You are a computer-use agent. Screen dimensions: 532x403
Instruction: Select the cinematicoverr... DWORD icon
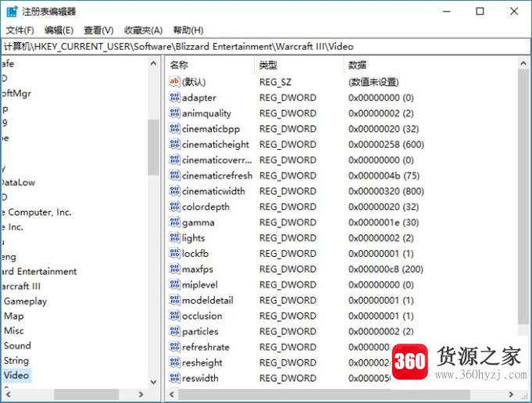[174, 160]
